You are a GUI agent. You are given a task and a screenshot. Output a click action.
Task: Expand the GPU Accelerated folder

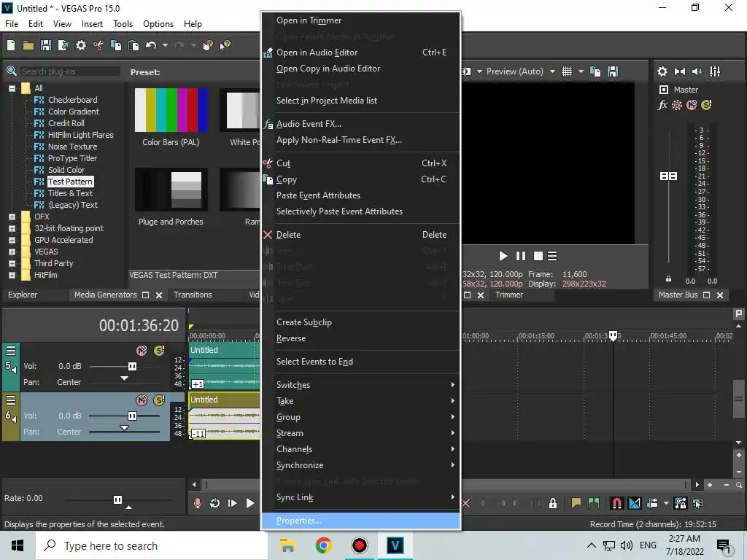(x=12, y=240)
